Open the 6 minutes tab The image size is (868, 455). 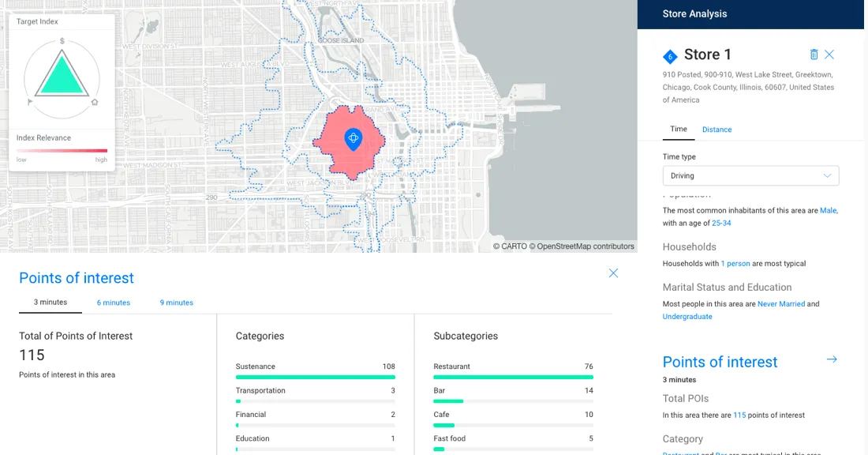[114, 303]
